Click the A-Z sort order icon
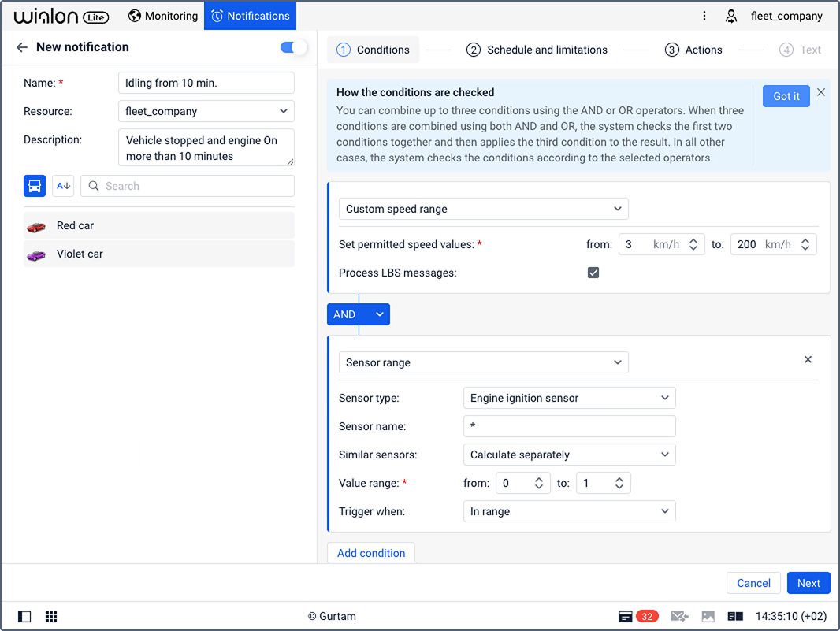The image size is (840, 631). [x=63, y=186]
